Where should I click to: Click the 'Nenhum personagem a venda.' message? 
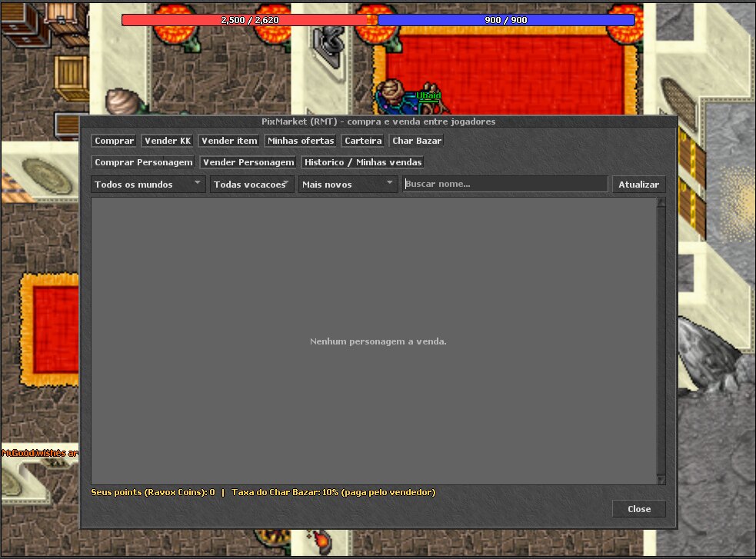click(378, 341)
